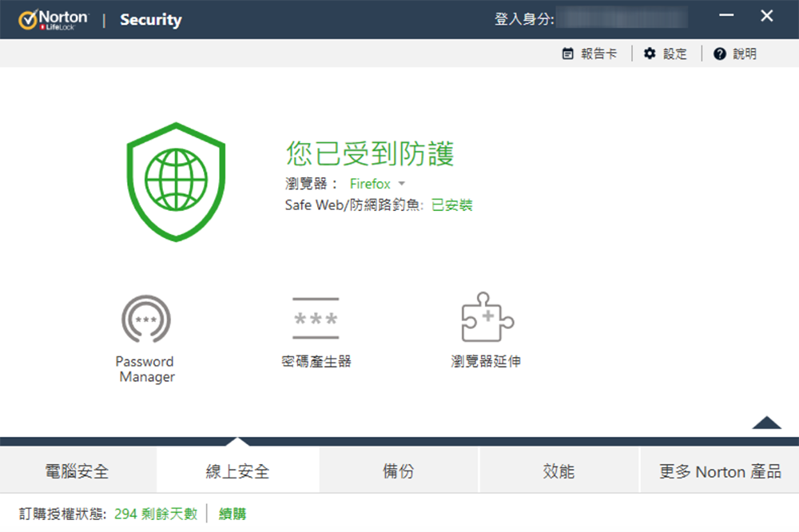
Task: Click the Safe Web/防網路釣魚 label
Action: pos(354,204)
